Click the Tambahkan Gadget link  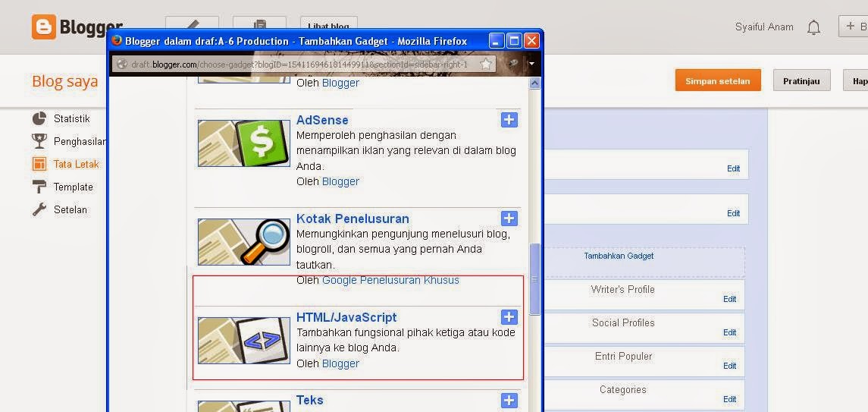pos(619,256)
